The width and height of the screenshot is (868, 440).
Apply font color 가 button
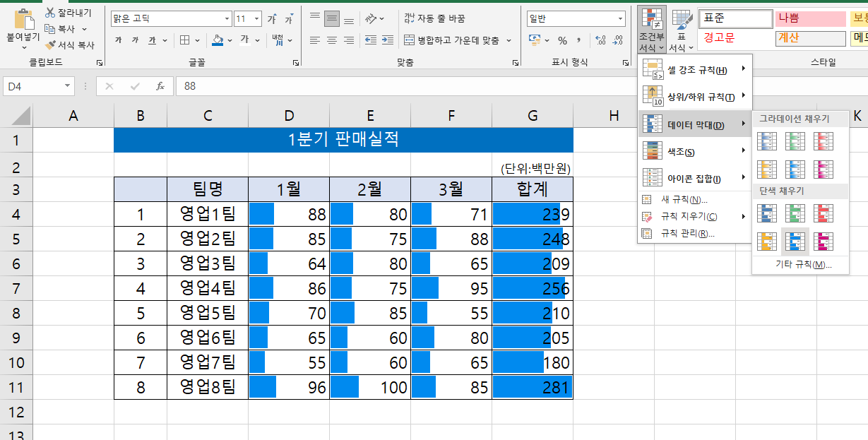pyautogui.click(x=244, y=40)
